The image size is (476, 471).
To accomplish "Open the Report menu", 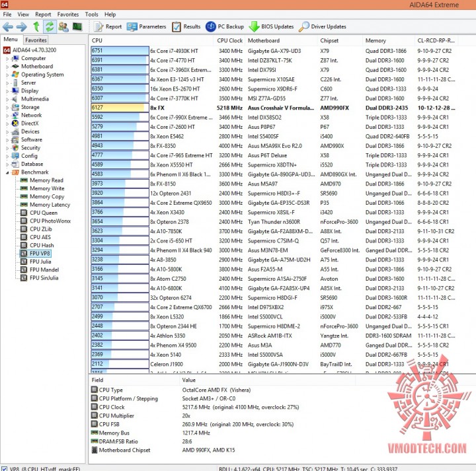I will (x=43, y=15).
